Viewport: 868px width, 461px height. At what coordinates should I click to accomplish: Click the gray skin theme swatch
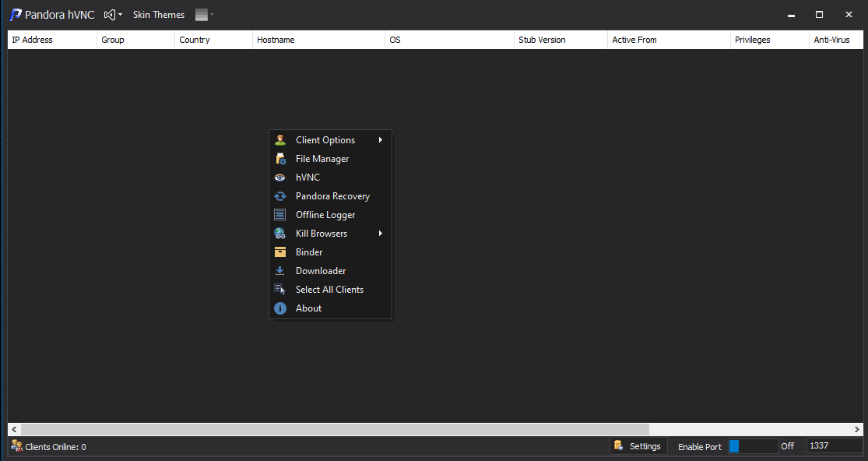point(202,15)
